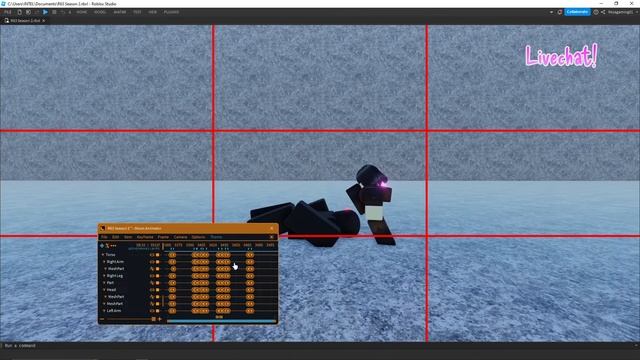Image resolution: width=640 pixels, height=360 pixels.
Task: Open the Studio FILE menu
Action: pos(8,12)
